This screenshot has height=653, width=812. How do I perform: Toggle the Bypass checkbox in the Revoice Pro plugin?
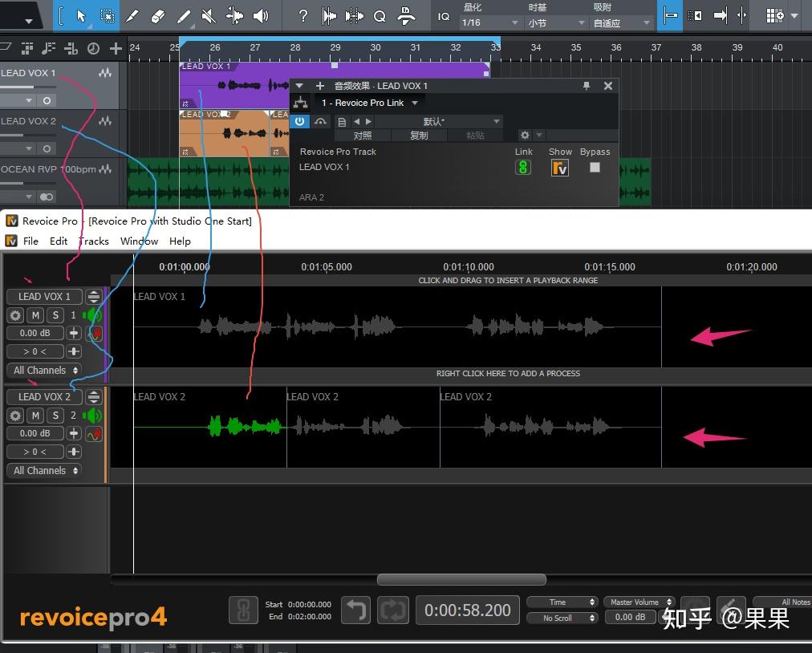pyautogui.click(x=595, y=168)
